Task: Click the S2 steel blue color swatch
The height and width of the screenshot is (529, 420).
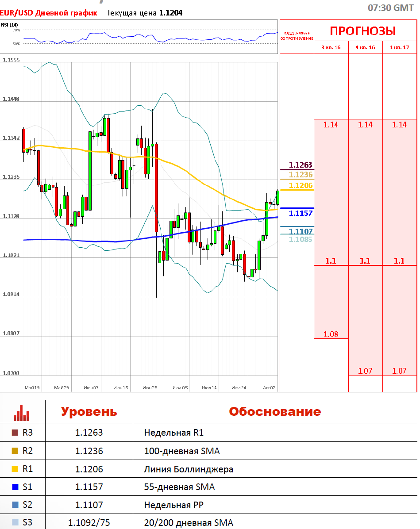Action: pyautogui.click(x=15, y=505)
